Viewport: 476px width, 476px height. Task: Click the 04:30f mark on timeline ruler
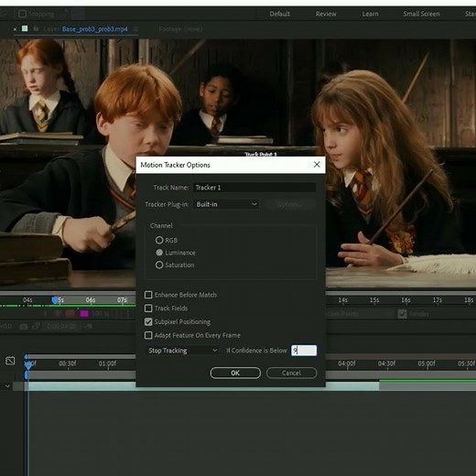pos(386,363)
